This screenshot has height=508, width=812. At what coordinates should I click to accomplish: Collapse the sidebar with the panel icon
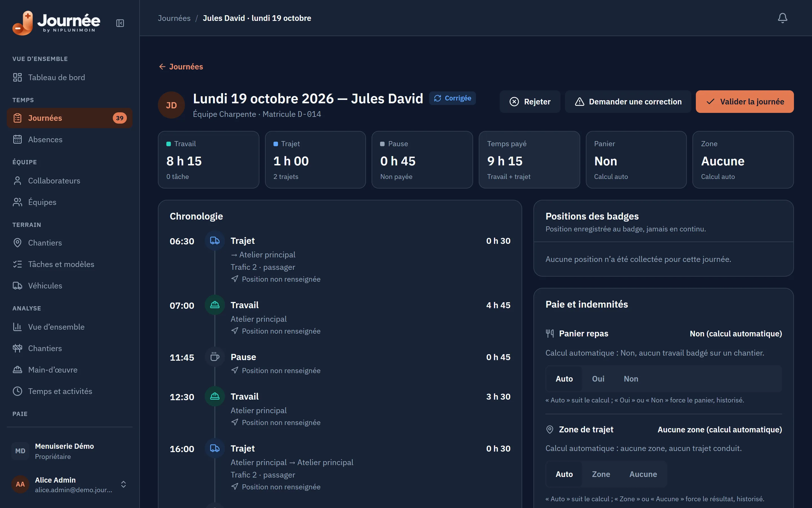[x=120, y=23]
